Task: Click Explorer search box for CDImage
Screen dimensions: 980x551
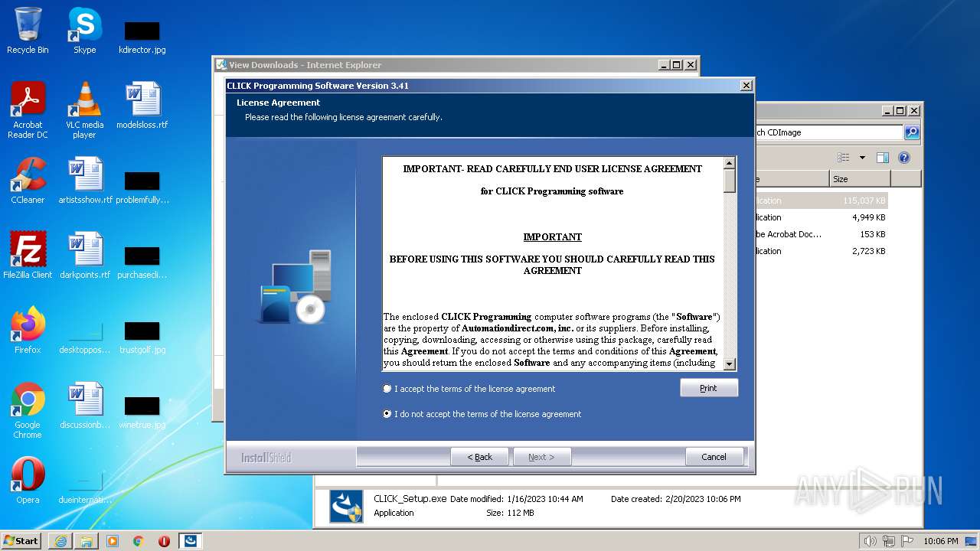Action: click(828, 132)
